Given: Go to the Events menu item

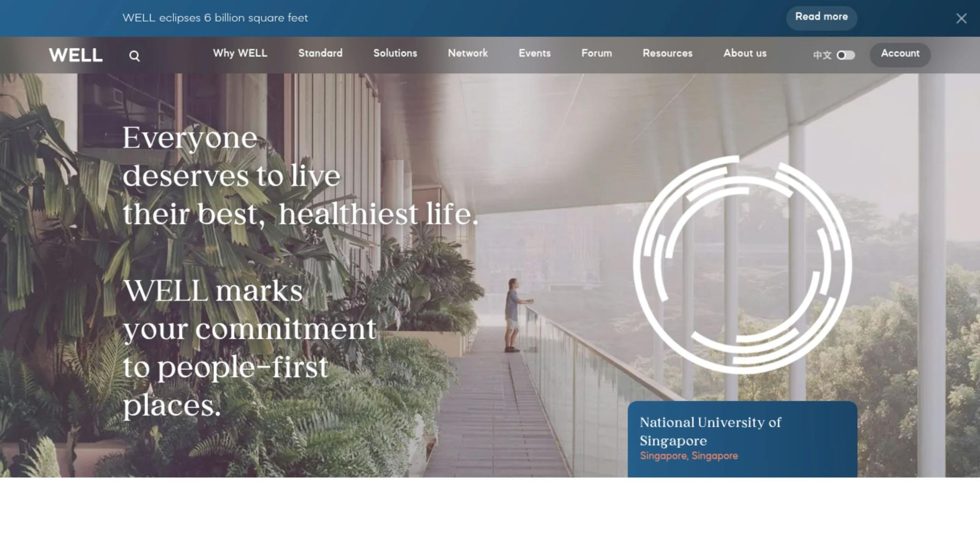Looking at the screenshot, I should click(535, 54).
